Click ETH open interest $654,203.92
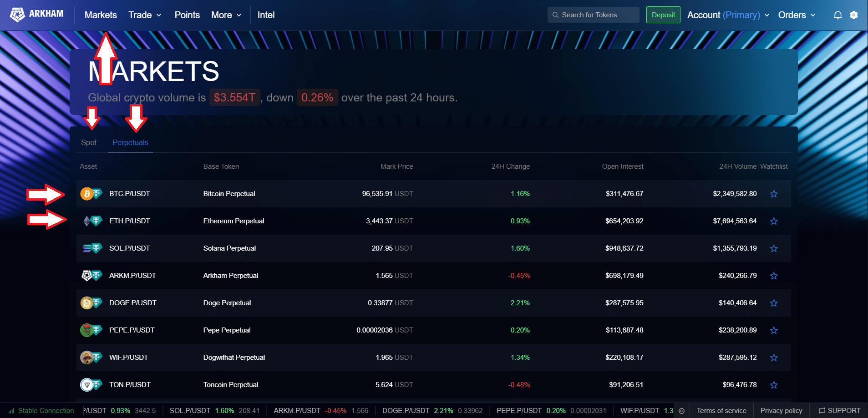The width and height of the screenshot is (868, 418). (x=624, y=221)
